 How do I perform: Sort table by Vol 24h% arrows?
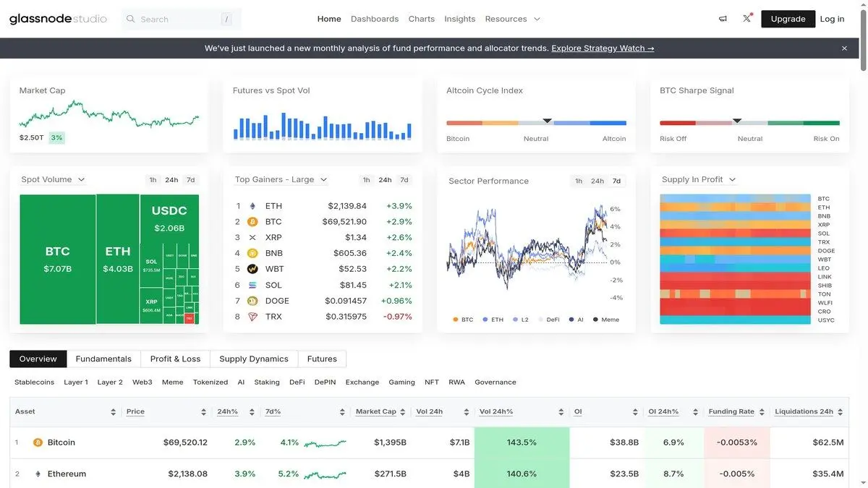(x=561, y=412)
